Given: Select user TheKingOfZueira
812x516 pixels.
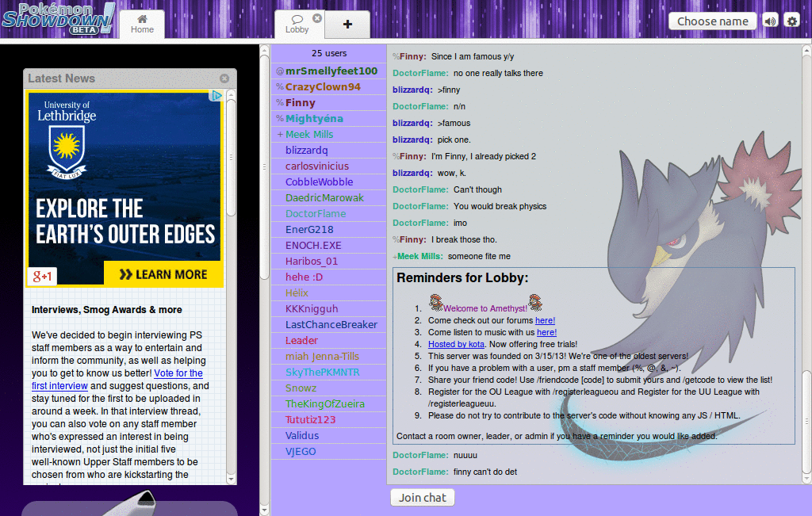Looking at the screenshot, I should point(329,404).
